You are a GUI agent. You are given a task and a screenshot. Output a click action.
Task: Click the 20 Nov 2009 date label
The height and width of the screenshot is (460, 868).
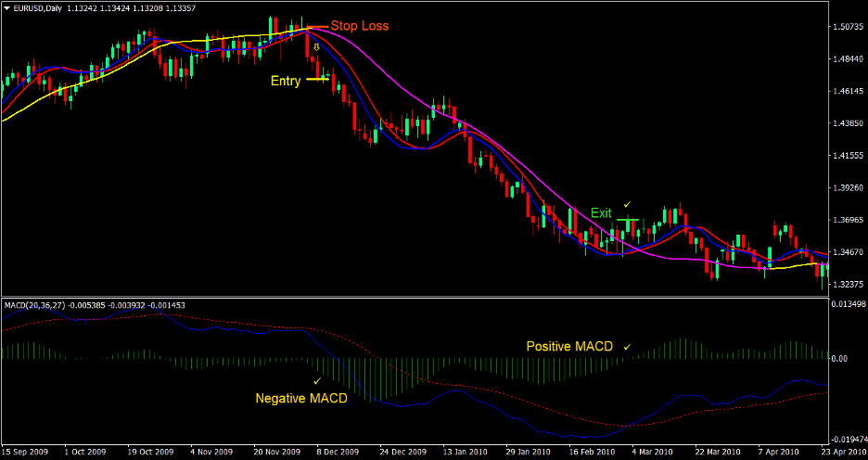(x=276, y=452)
